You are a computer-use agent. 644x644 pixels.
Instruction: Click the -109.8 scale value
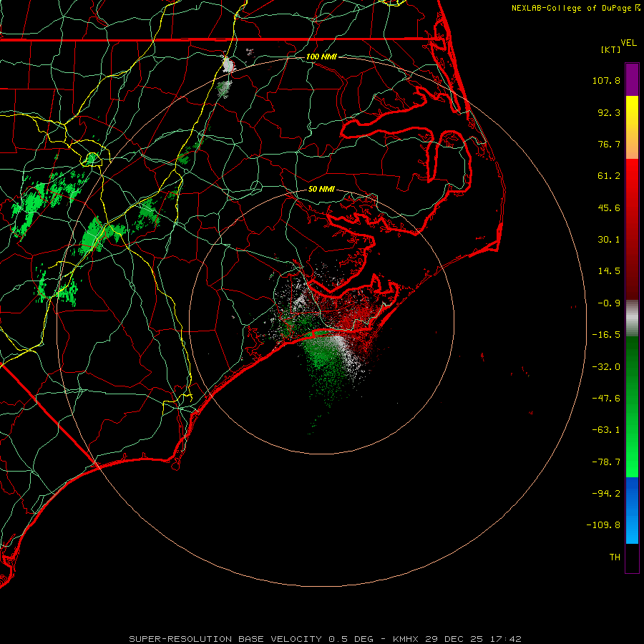tap(603, 525)
